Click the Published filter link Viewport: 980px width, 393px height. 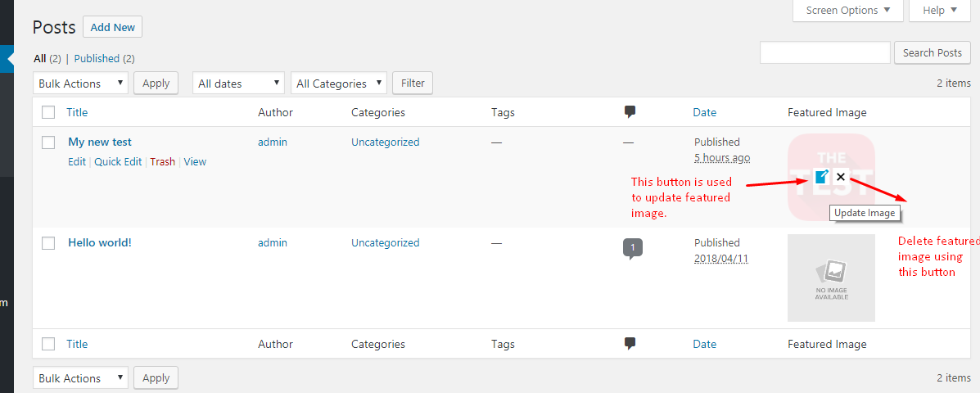pos(97,59)
